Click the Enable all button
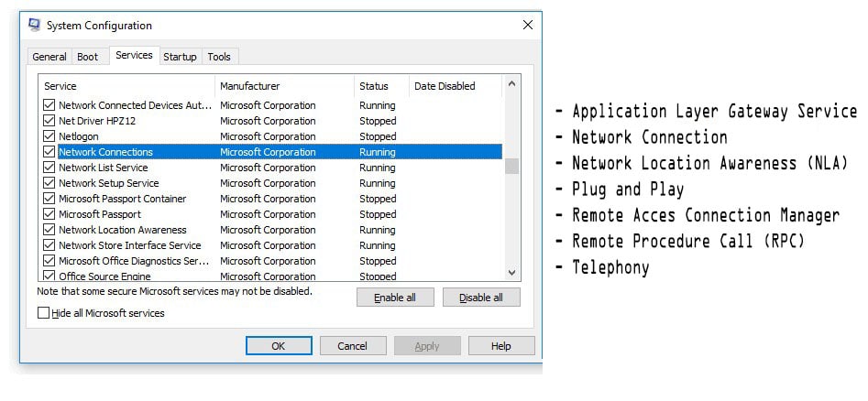This screenshot has width=868, height=401. (395, 298)
